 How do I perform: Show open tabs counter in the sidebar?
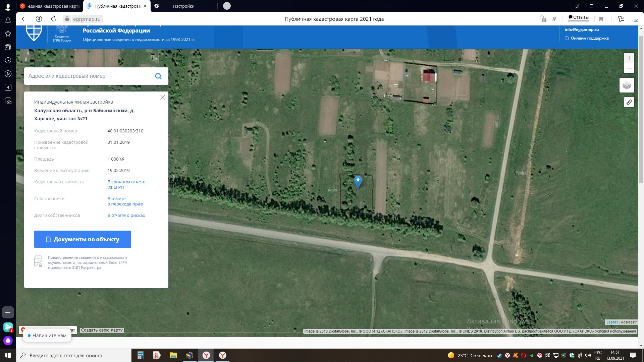click(8, 87)
